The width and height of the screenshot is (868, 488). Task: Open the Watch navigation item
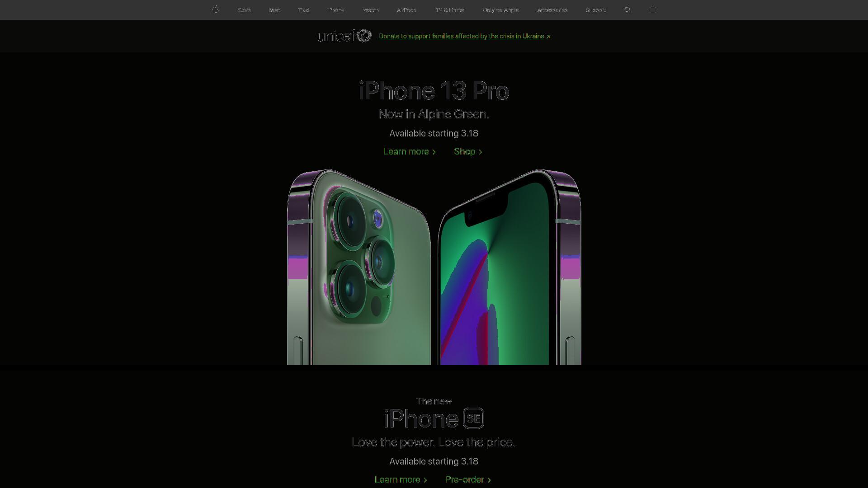[371, 10]
